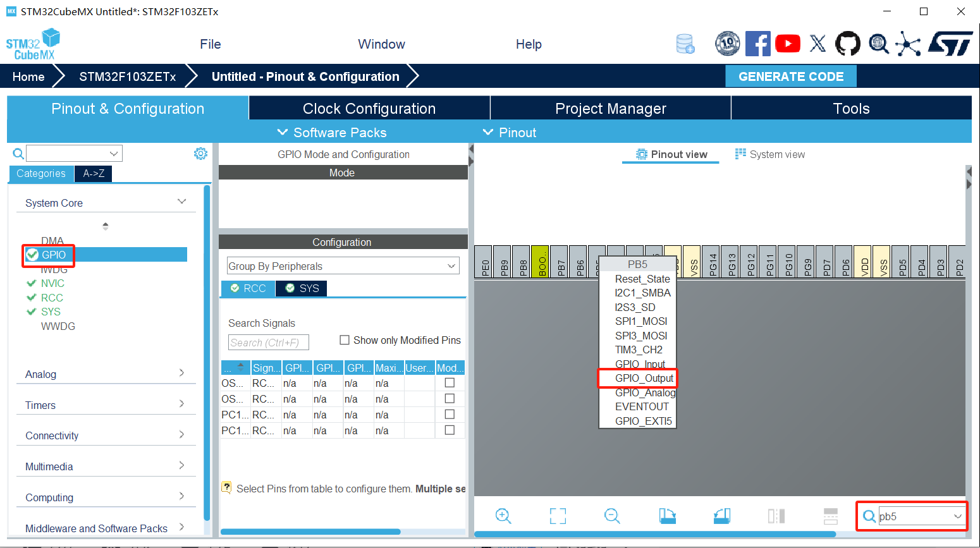Screen dimensions: 980x548
Task: Open the GitHub icon
Action: pyautogui.click(x=848, y=44)
